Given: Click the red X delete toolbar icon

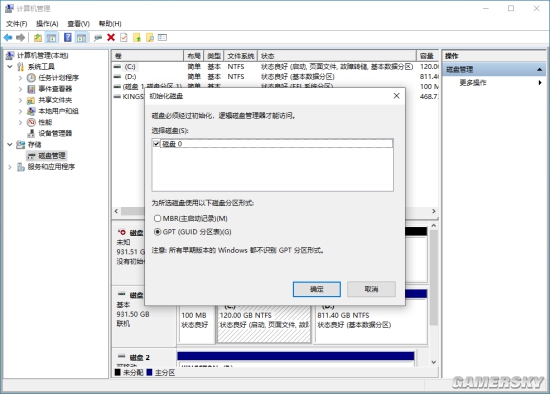Looking at the screenshot, I should tap(111, 37).
